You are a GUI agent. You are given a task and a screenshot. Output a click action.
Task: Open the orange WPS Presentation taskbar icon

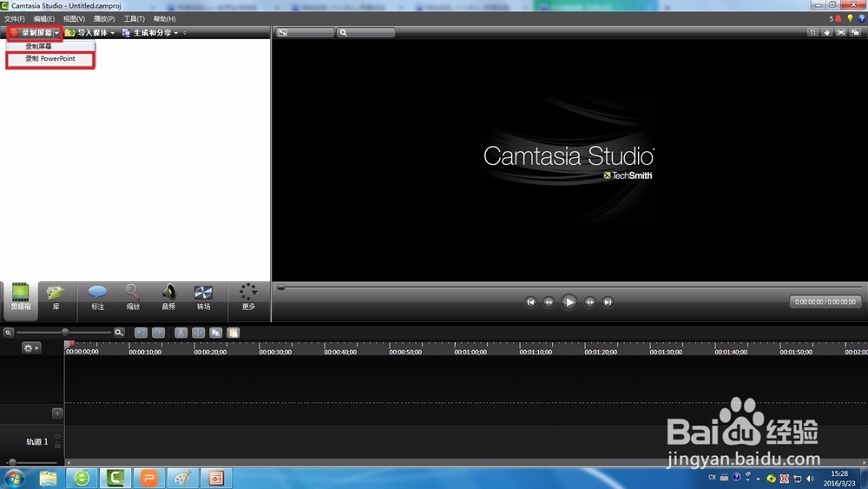[149, 478]
